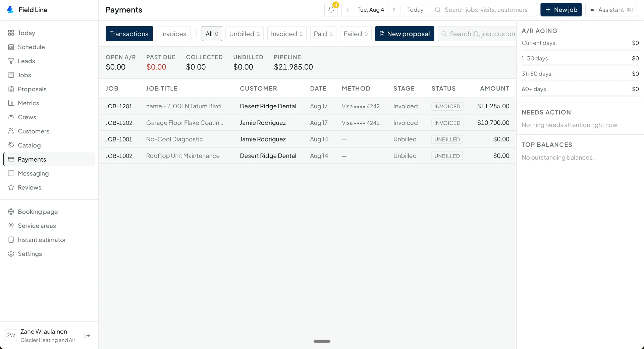Open Catalog in the sidebar
This screenshot has width=644, height=349.
(49, 146)
